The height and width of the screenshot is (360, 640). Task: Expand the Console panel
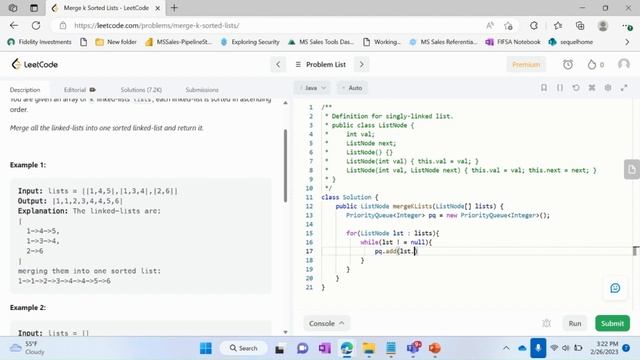point(326,323)
